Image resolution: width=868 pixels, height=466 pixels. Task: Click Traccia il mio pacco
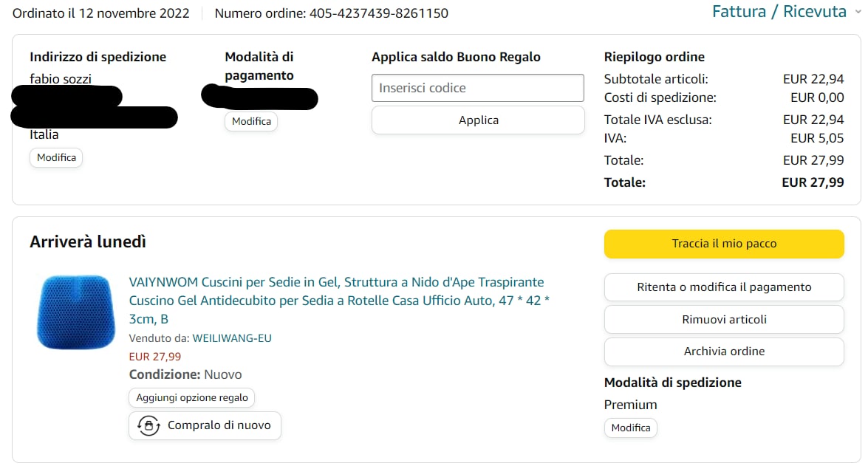[724, 244]
